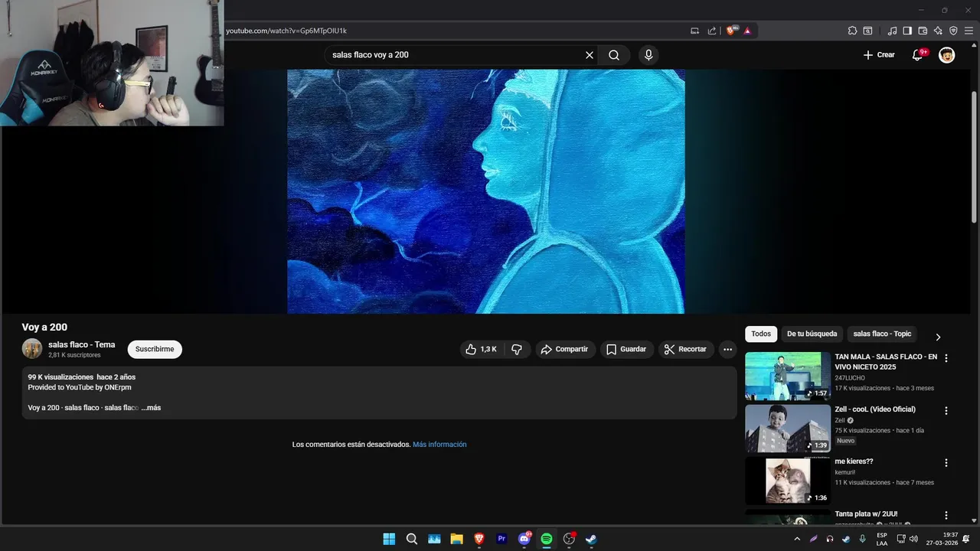980x551 pixels.
Task: Select the Todos filter chip
Action: click(x=761, y=334)
